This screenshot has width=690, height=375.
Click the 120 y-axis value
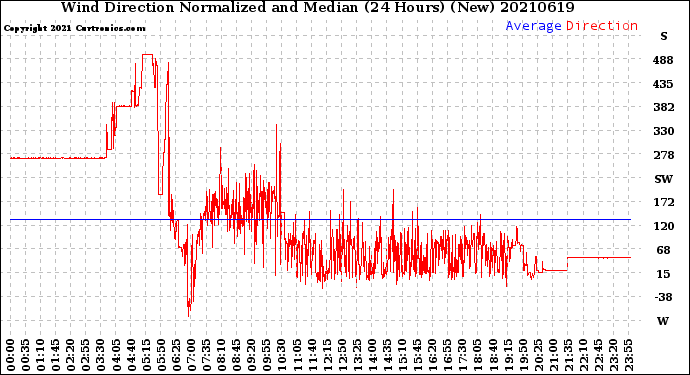(663, 226)
